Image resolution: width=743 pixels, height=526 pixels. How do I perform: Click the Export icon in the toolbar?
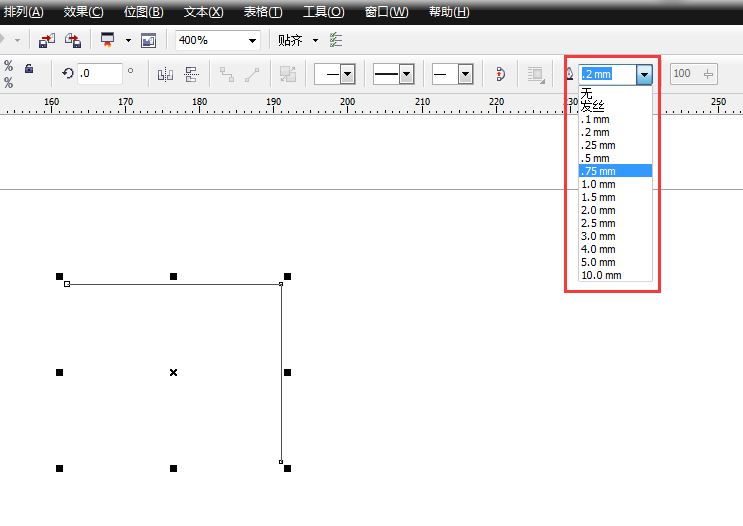click(72, 41)
